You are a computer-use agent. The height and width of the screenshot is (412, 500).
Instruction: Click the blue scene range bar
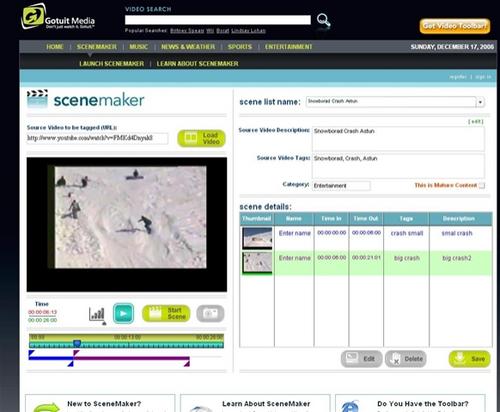pos(51,359)
